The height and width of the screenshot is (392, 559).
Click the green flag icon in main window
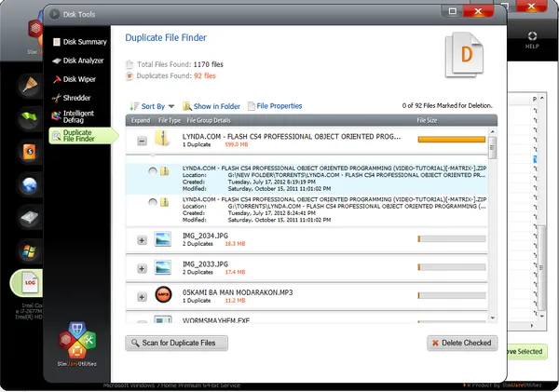(x=30, y=117)
